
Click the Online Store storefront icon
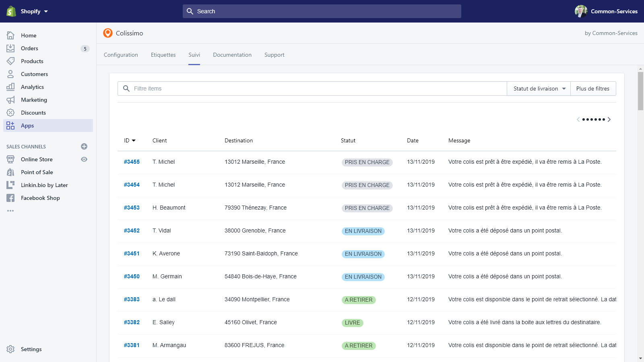(10, 159)
